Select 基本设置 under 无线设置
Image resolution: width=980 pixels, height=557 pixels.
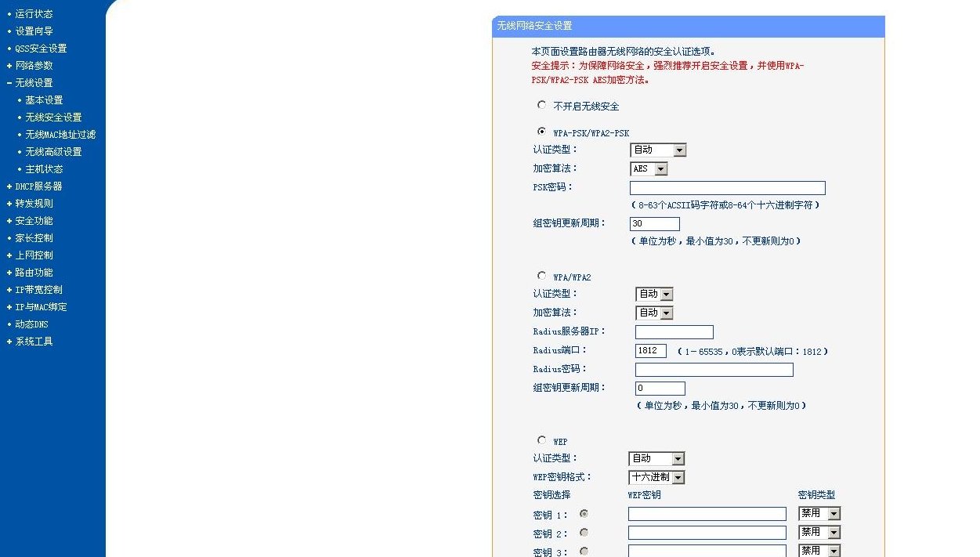45,99
